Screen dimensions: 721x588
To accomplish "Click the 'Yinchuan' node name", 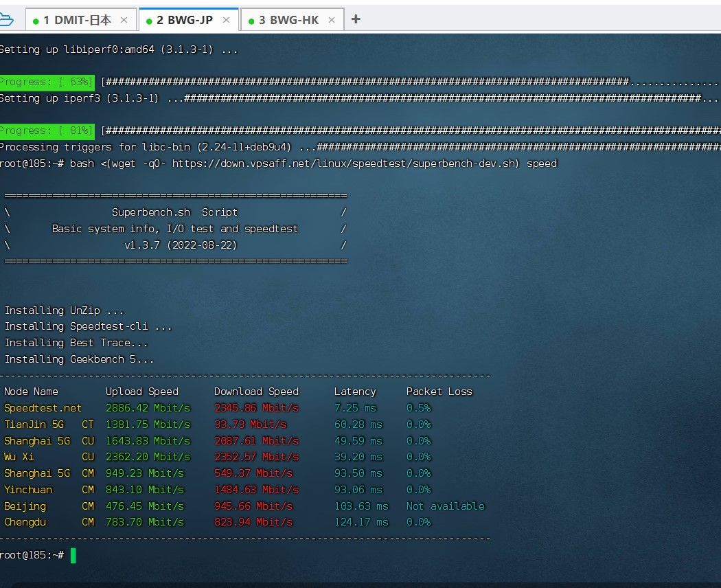I will click(x=28, y=490).
